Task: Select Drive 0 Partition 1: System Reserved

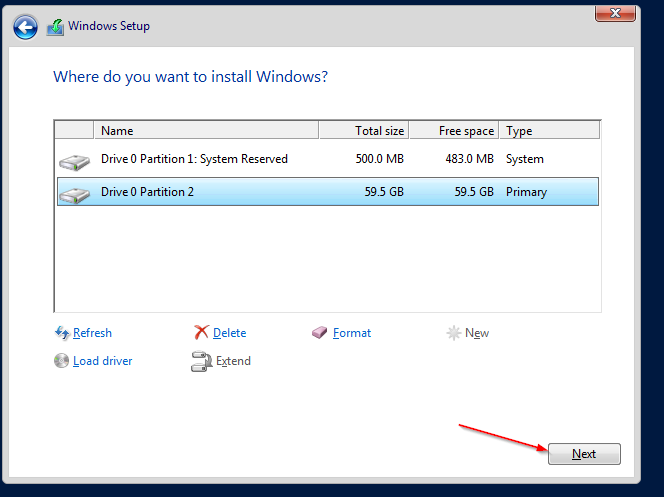Action: click(328, 159)
